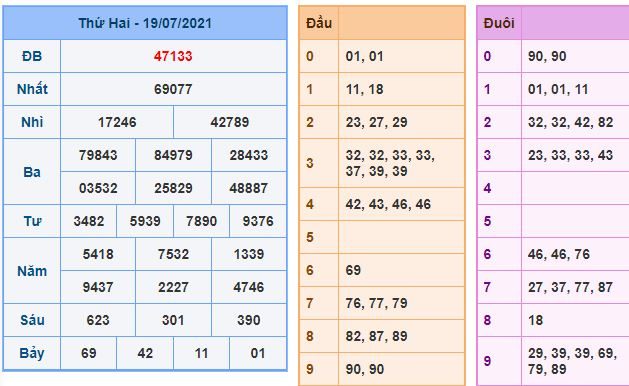Select fifth prize number 5418
This screenshot has width=629, height=386.
(x=98, y=254)
